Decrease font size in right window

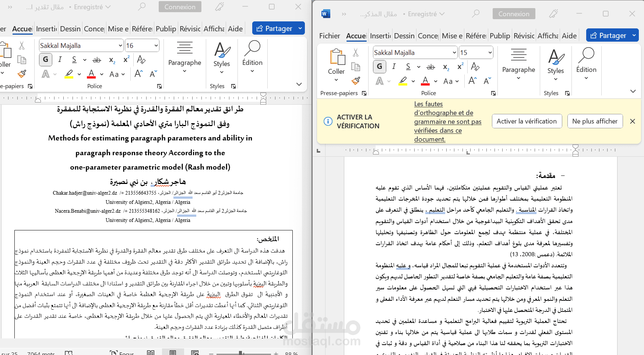tap(488, 81)
